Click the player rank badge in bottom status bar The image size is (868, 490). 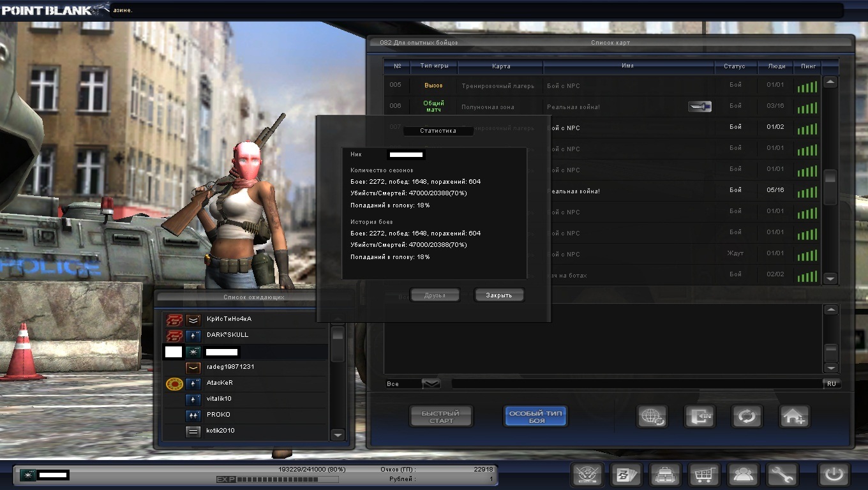coord(28,475)
